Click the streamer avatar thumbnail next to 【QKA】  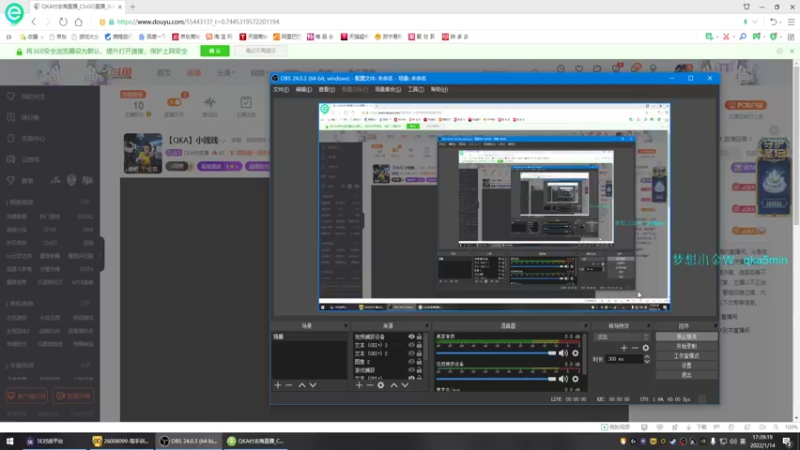coord(143,154)
